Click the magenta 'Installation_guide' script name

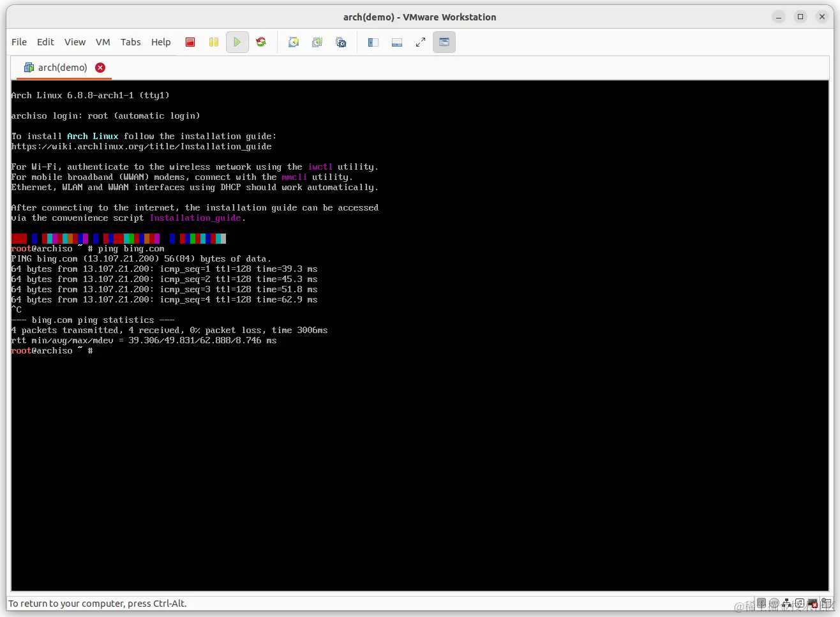click(x=195, y=218)
